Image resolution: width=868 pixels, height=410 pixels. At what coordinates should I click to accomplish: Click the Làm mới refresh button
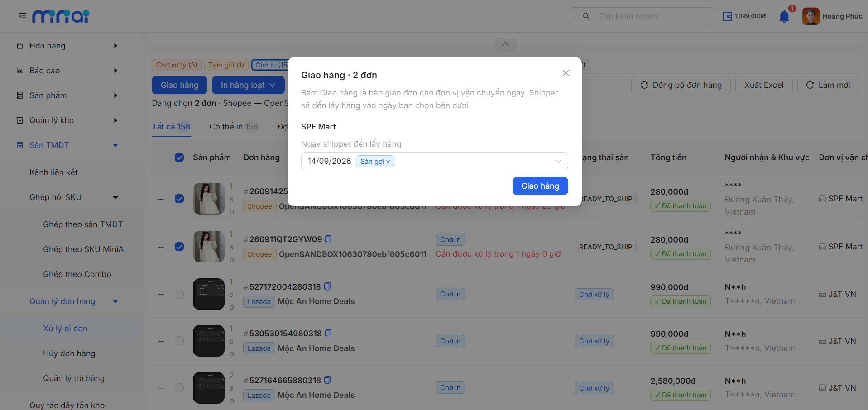(x=828, y=85)
